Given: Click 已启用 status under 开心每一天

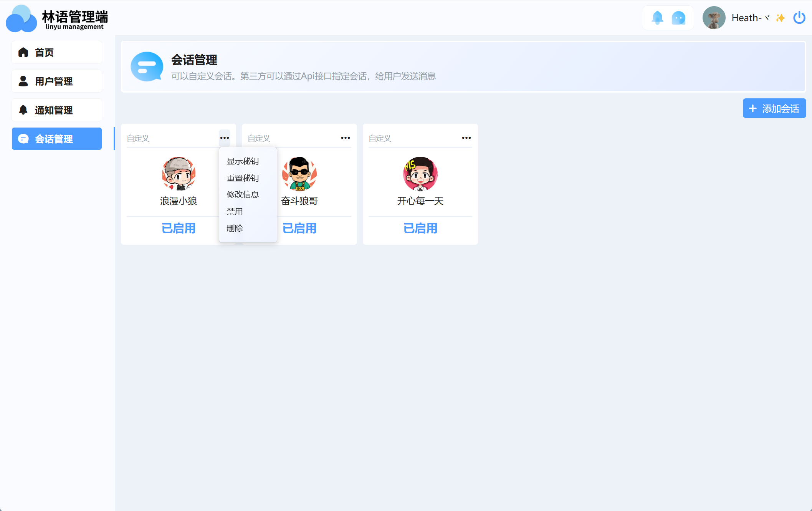Looking at the screenshot, I should click(x=420, y=228).
